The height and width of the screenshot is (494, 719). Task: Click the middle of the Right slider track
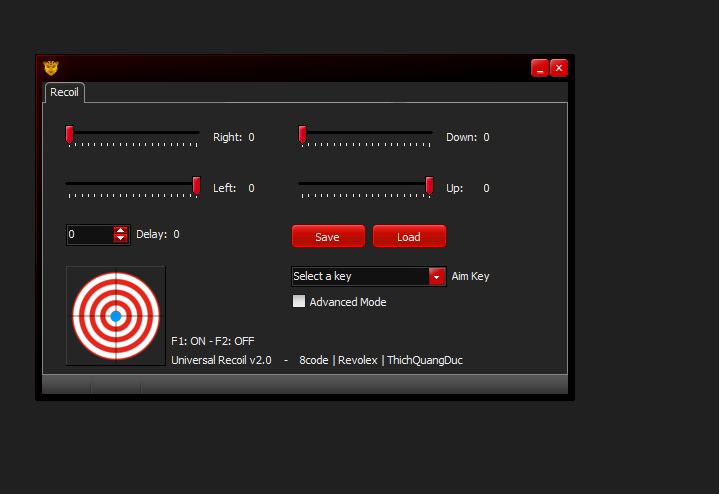tap(133, 132)
